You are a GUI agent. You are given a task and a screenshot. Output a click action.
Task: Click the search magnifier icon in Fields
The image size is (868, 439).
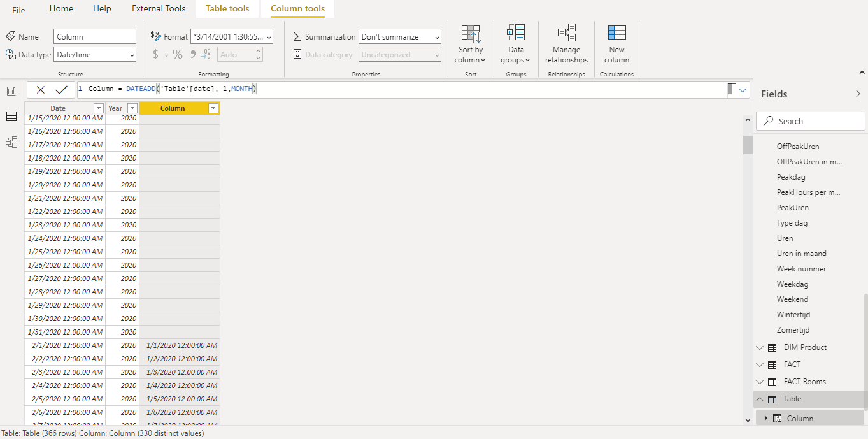769,121
